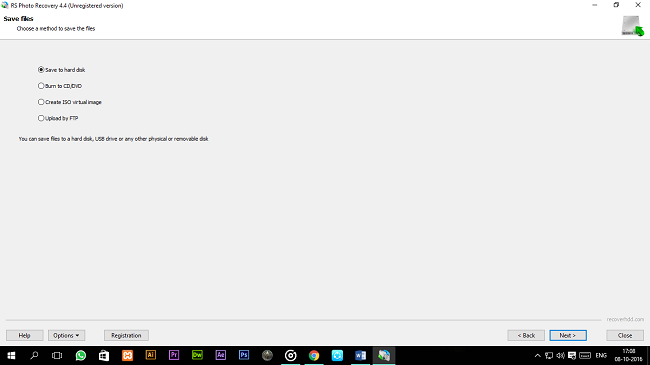
Task: Open the Windows Store taskbar icon
Action: point(104,355)
